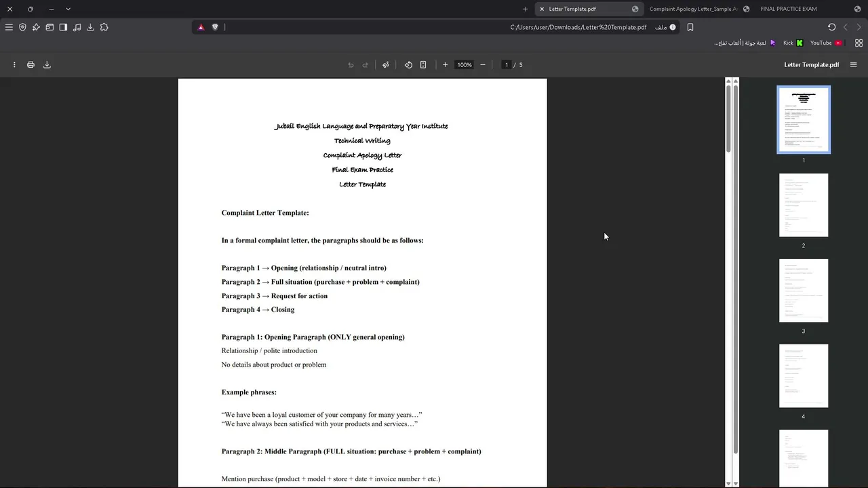Toggle the browser sidebar panel icon

(63, 27)
